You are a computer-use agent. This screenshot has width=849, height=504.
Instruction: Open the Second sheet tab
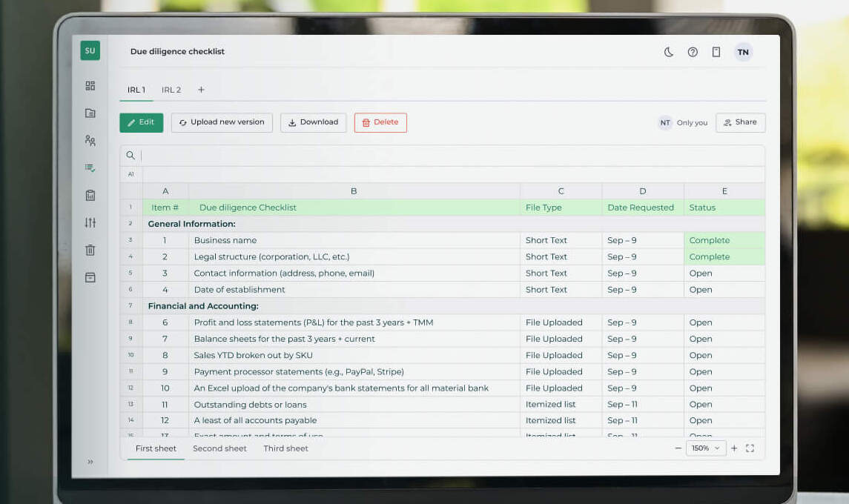coord(219,448)
